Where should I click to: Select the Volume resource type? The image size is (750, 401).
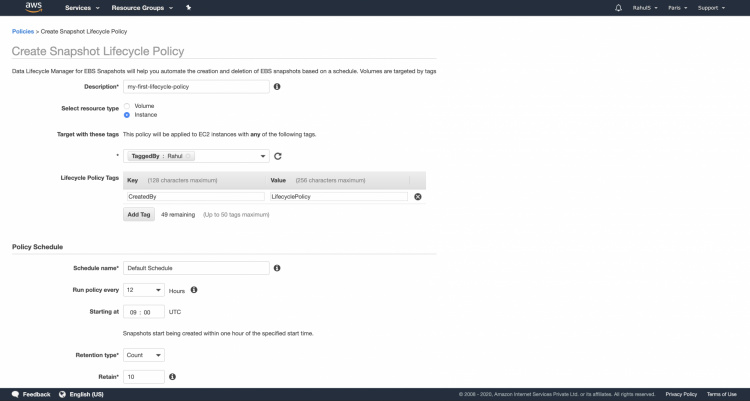pyautogui.click(x=127, y=105)
